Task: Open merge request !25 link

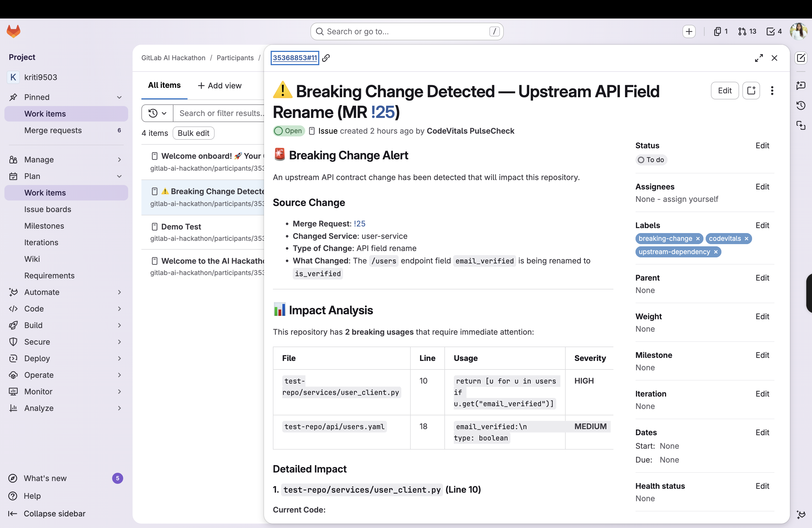Action: click(x=359, y=223)
